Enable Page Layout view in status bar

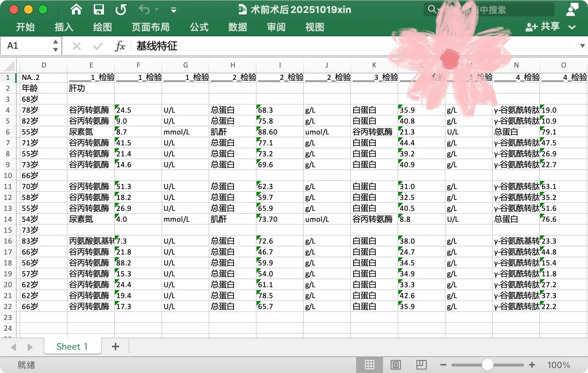(395, 365)
